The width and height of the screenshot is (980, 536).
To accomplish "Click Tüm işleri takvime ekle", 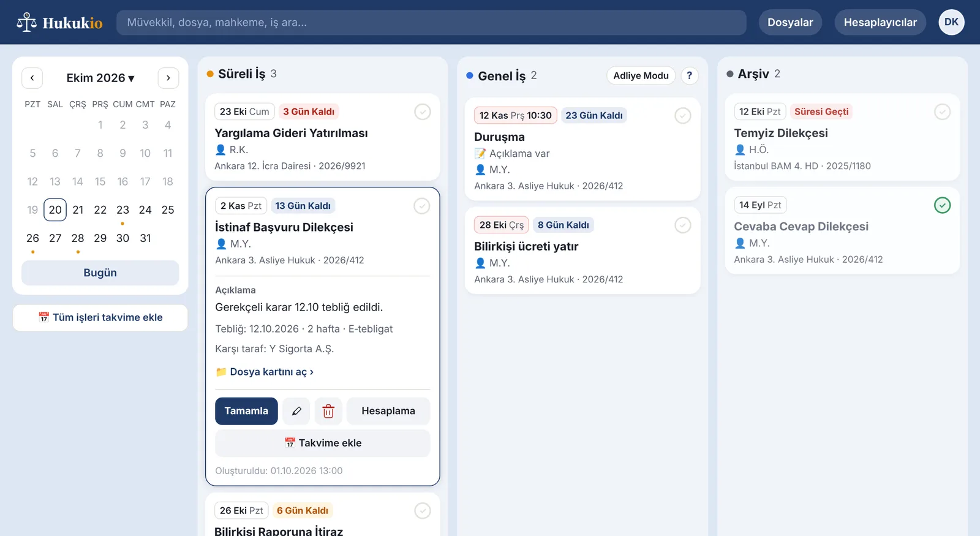I will click(x=100, y=317).
